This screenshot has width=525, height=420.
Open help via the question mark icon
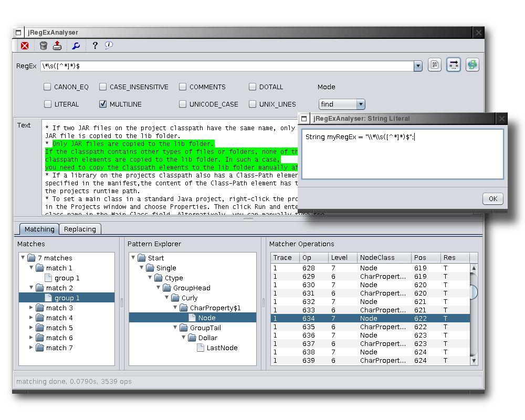[94, 46]
